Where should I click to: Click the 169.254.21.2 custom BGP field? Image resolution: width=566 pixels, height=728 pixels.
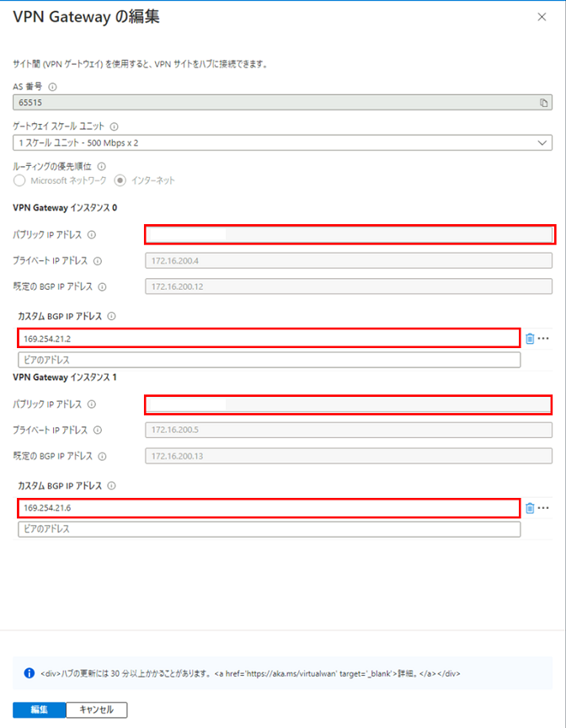click(269, 339)
